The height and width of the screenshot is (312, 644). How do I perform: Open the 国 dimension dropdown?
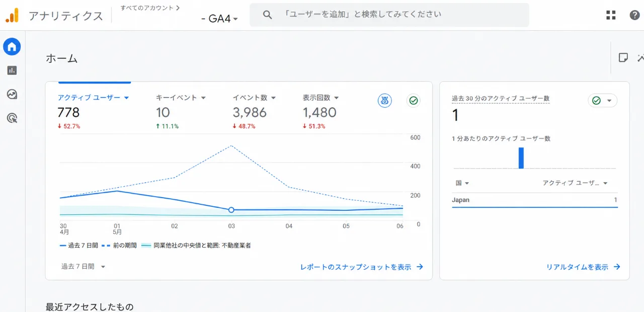click(462, 183)
